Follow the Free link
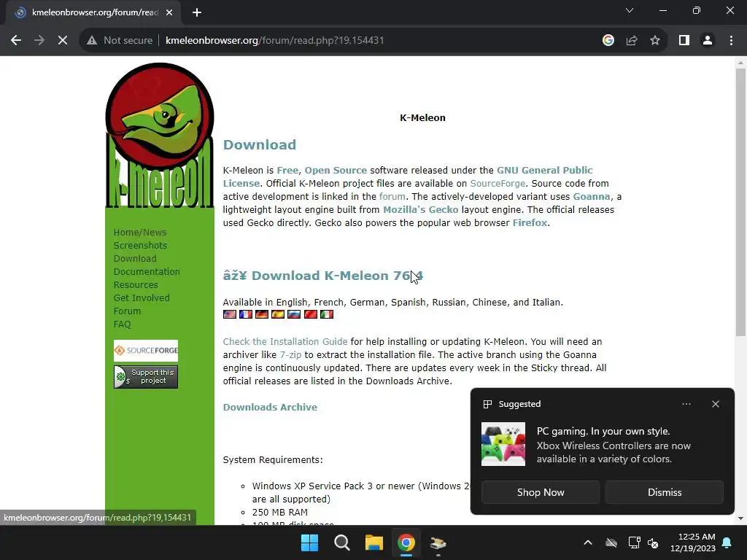Viewport: 747px width, 560px height. coord(287,170)
